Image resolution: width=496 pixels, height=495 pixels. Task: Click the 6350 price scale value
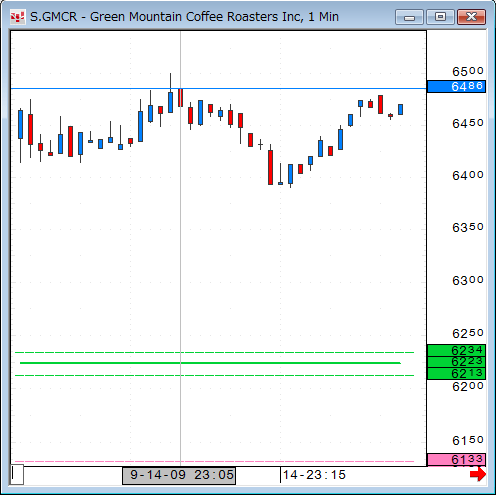coord(467,227)
